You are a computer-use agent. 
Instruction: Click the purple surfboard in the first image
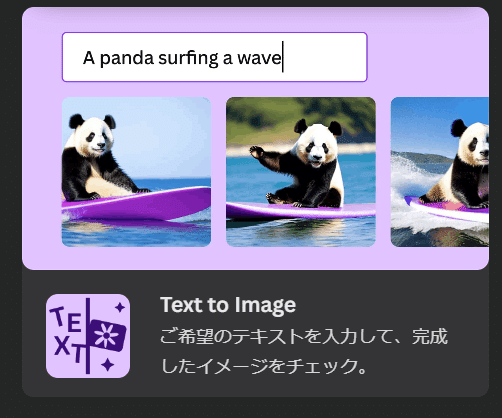tap(140, 204)
